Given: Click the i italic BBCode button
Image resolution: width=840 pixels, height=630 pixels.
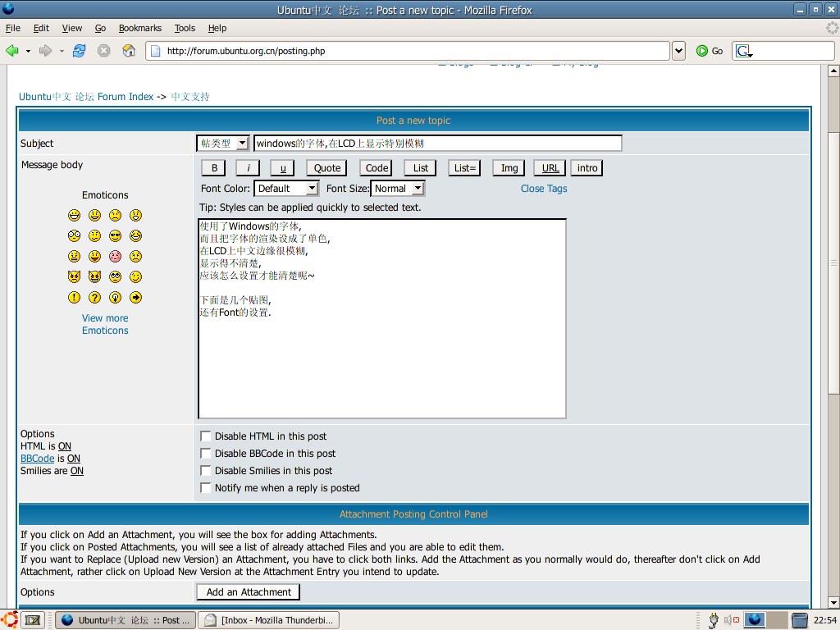Looking at the screenshot, I should point(248,168).
